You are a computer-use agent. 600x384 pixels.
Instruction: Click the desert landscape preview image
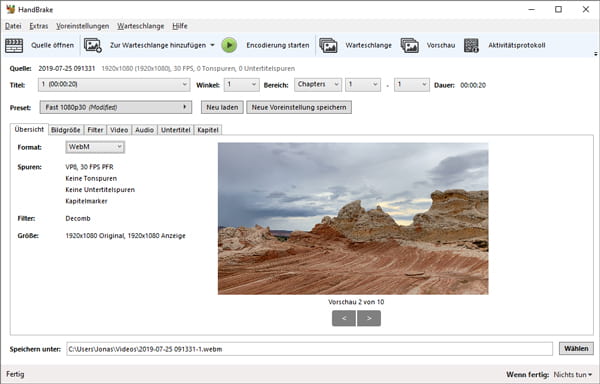click(x=353, y=218)
